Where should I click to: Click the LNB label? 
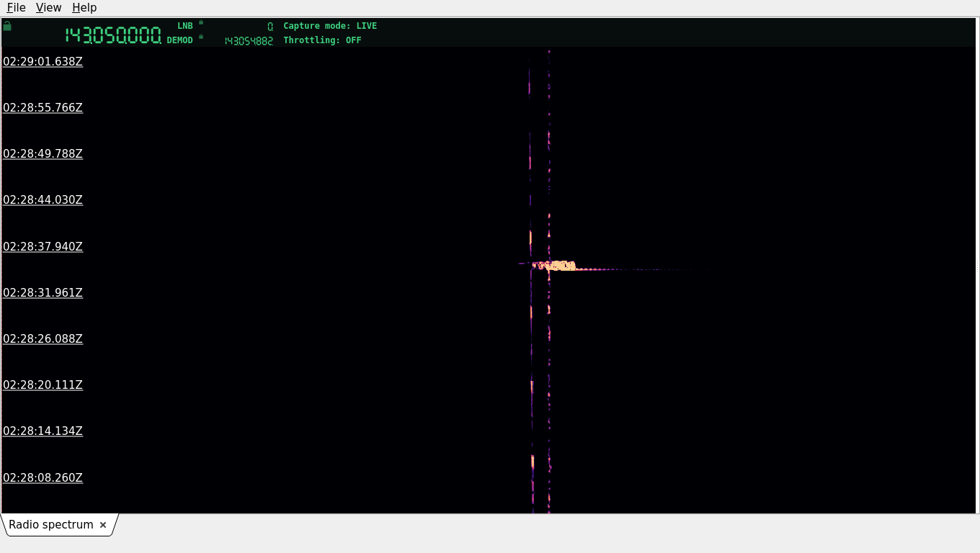(x=185, y=26)
